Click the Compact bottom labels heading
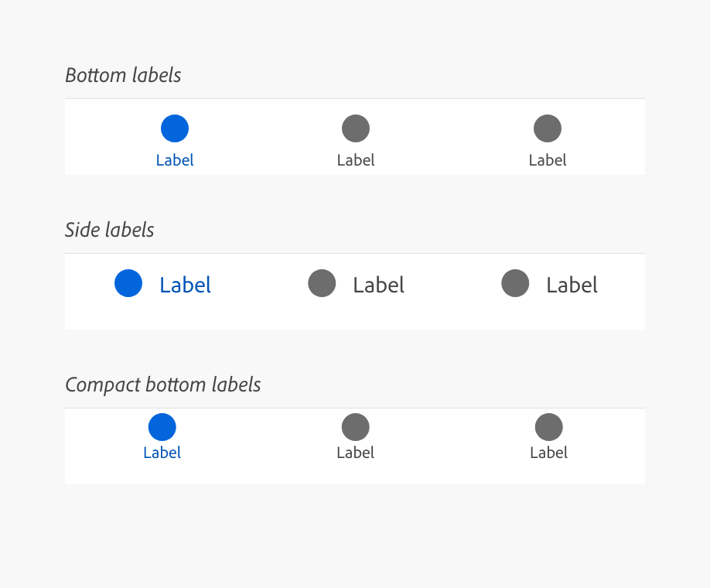 [x=162, y=385]
